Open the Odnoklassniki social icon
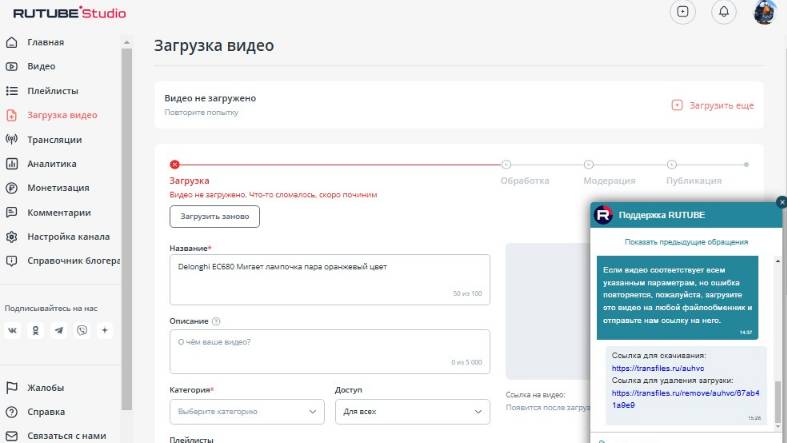This screenshot has height=443, width=787. point(36,330)
